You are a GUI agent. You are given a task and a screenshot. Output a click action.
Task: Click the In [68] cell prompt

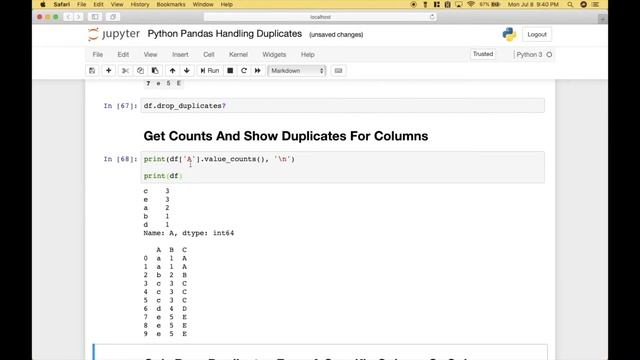pyautogui.click(x=120, y=159)
